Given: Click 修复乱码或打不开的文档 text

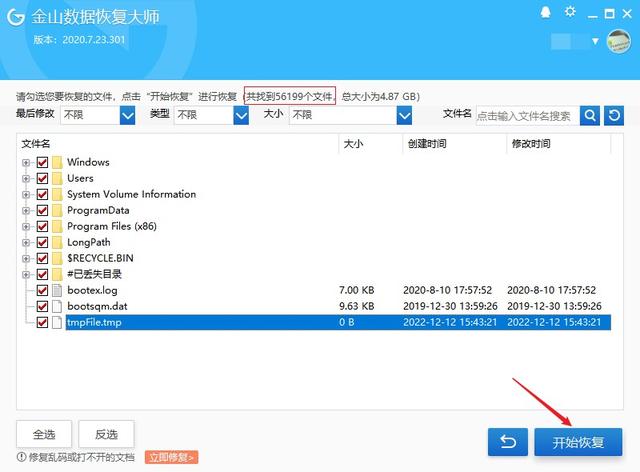Looking at the screenshot, I should click(x=81, y=457).
